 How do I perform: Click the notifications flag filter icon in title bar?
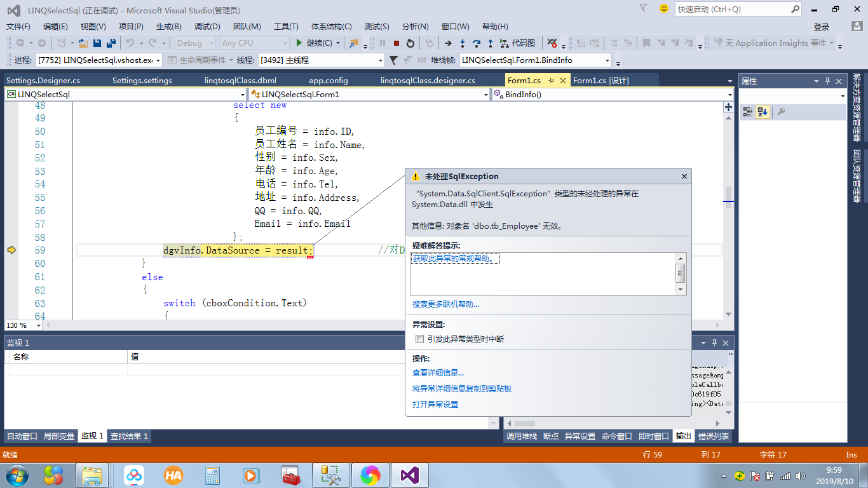(x=644, y=8)
